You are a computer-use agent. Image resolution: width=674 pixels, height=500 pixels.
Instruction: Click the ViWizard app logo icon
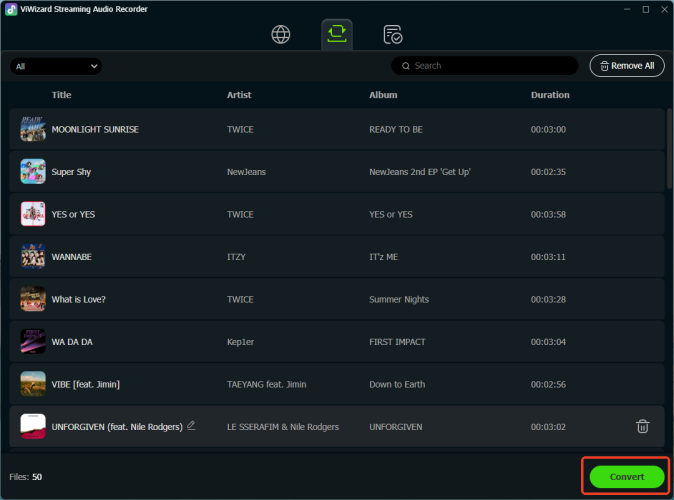(10, 9)
